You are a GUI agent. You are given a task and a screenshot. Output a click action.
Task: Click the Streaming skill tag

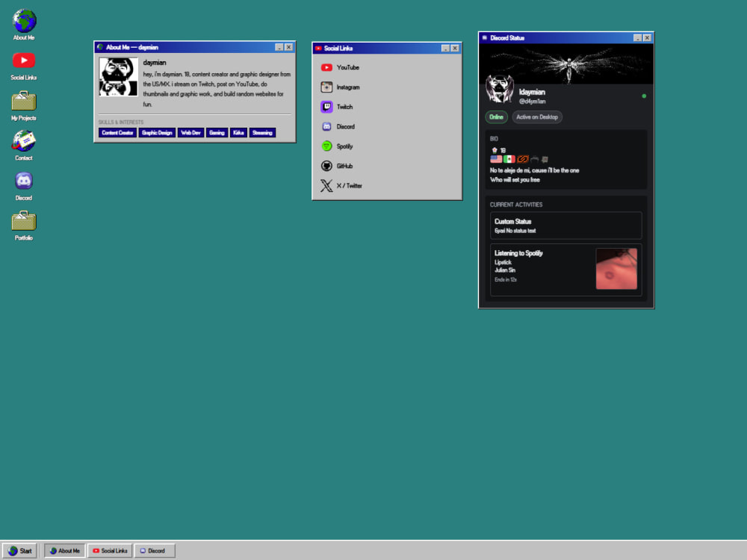[262, 133]
